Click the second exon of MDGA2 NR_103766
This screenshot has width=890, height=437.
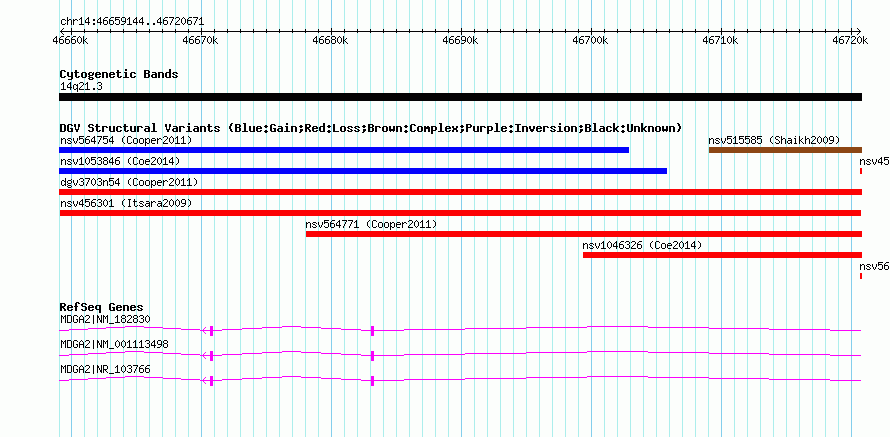click(372, 381)
